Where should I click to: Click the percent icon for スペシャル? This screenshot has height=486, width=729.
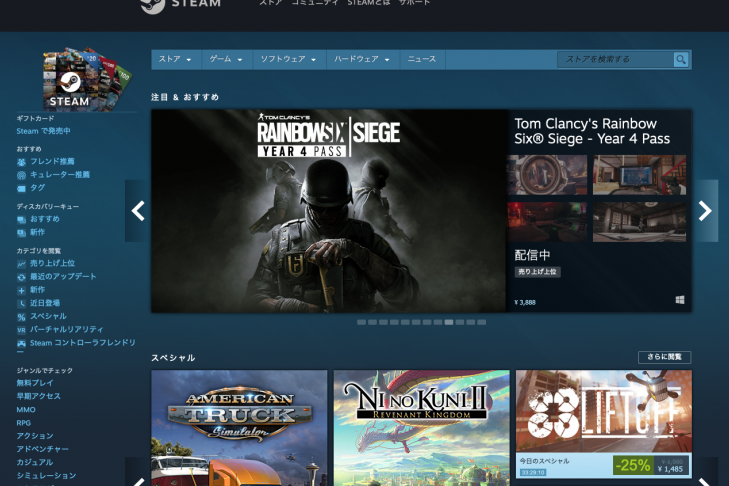[21, 317]
